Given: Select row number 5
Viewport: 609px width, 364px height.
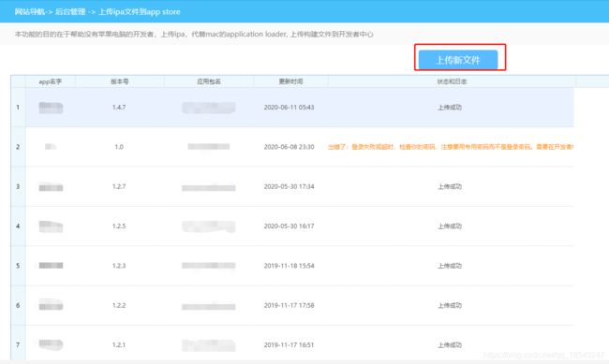Looking at the screenshot, I should click(x=18, y=266).
